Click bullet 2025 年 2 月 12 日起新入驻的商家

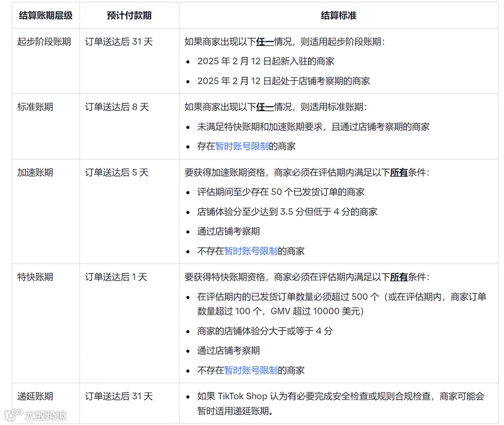(266, 61)
